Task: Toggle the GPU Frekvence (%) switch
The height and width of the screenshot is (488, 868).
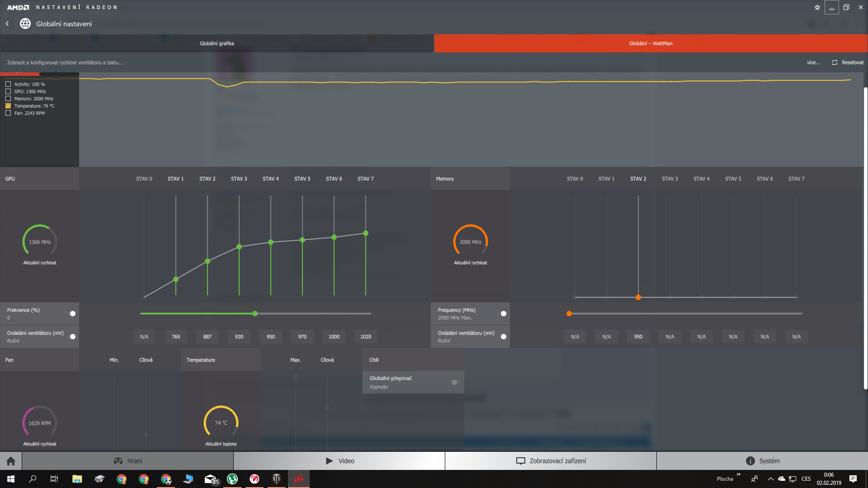Action: [x=72, y=314]
